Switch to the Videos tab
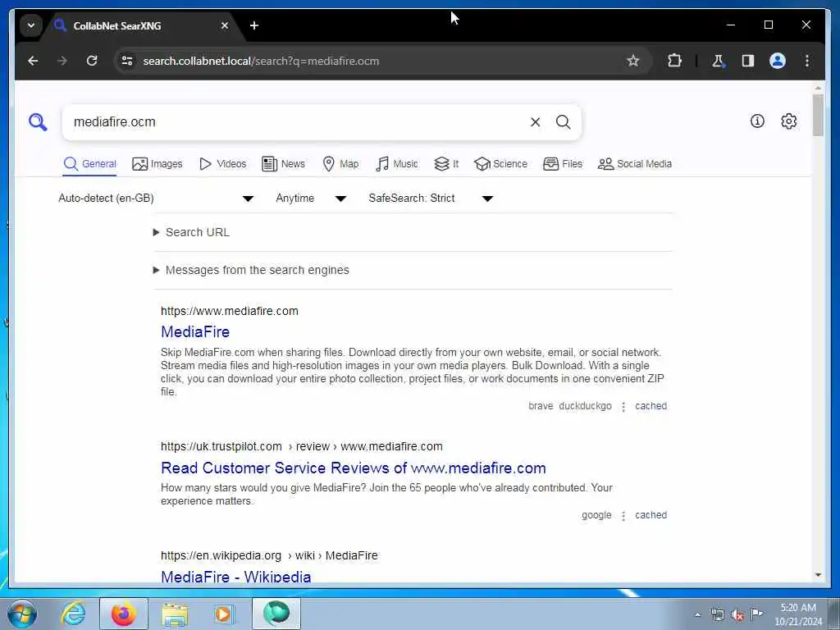840x630 pixels. [x=222, y=164]
